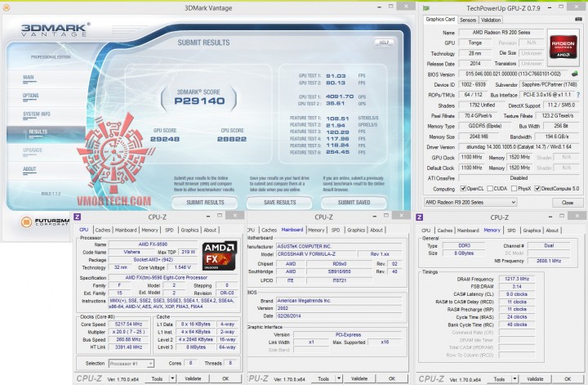
Task: Open the Options section in 3DMark Vantage
Action: (x=31, y=96)
